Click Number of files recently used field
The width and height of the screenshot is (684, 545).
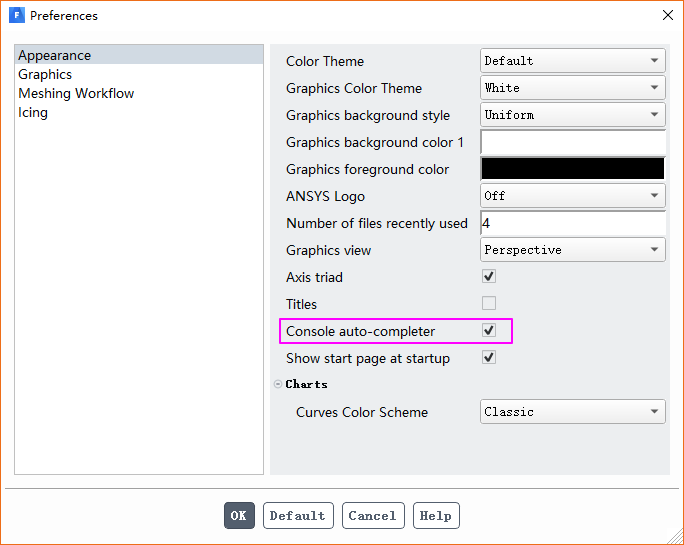(x=573, y=223)
